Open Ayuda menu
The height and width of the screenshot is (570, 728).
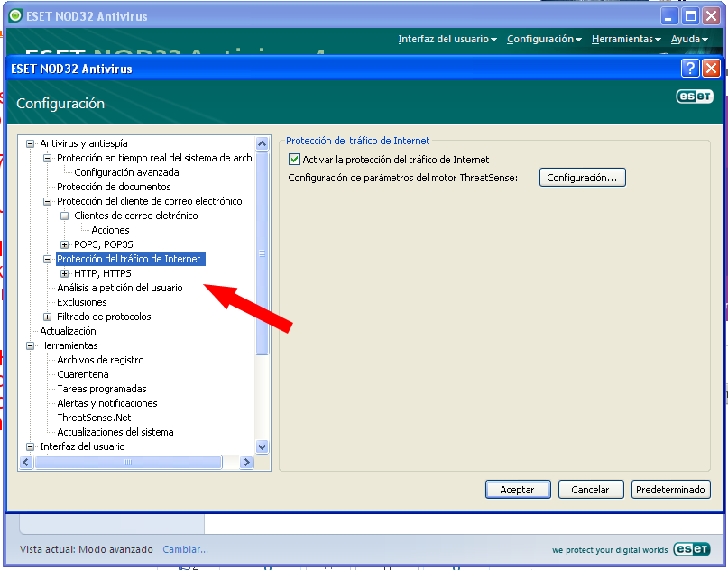pos(689,39)
